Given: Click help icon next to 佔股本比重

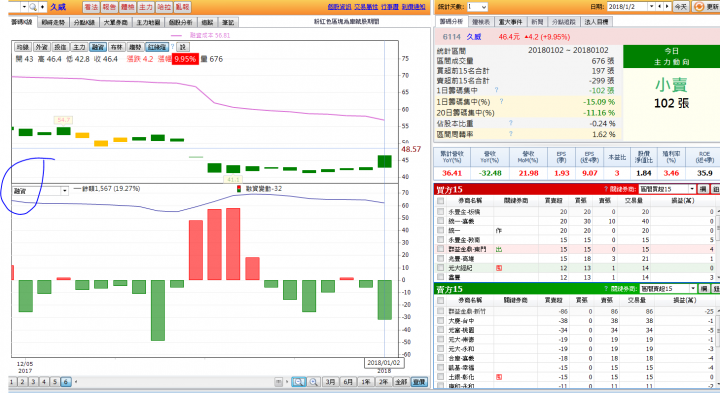Looking at the screenshot, I should (511, 123).
